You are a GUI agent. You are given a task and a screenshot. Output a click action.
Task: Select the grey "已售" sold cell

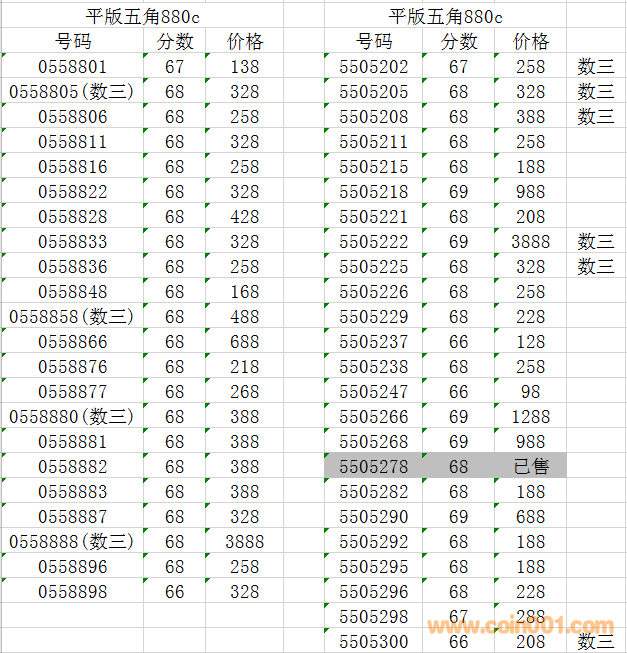coord(530,467)
